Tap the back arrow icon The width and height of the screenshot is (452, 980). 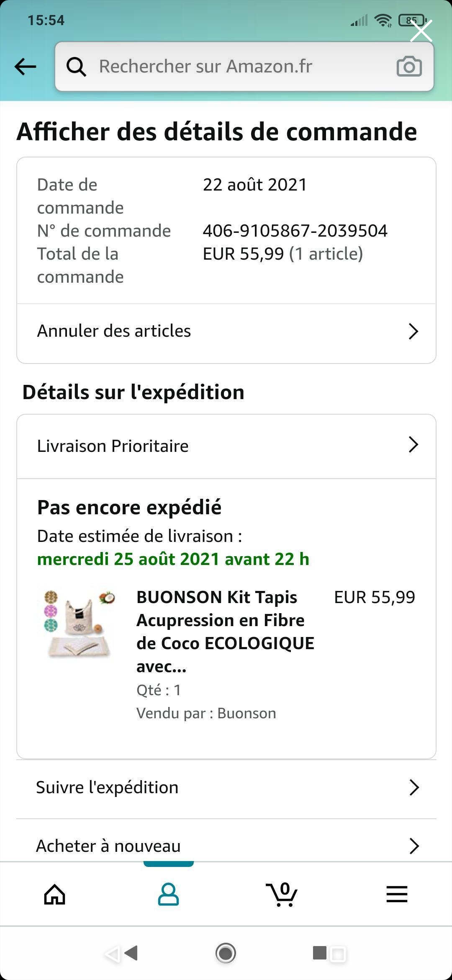pyautogui.click(x=26, y=67)
